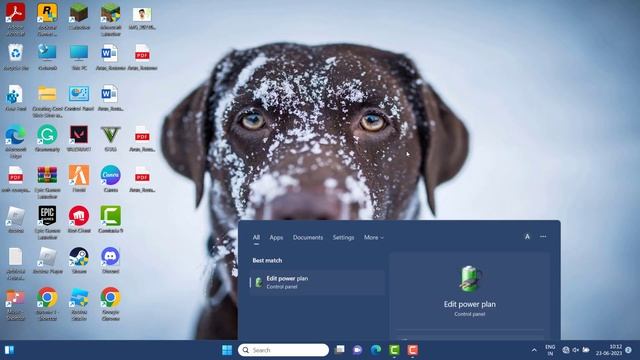Select the Settings search filter tab

(x=343, y=237)
